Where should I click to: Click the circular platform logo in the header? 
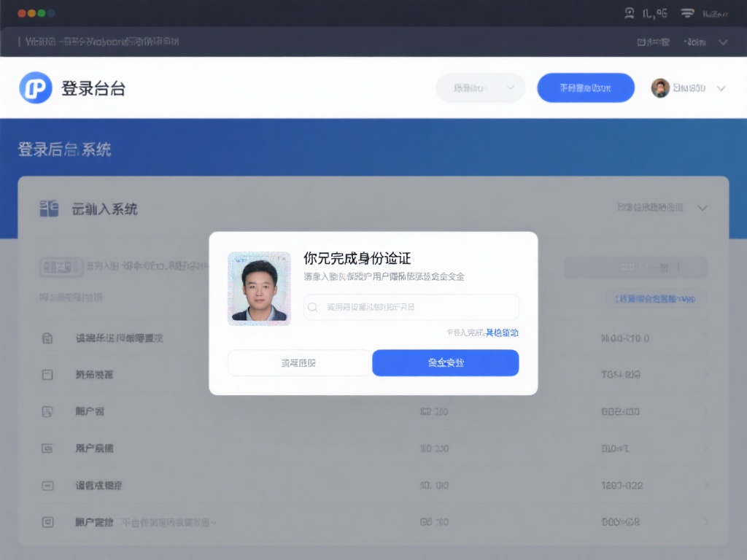35,87
